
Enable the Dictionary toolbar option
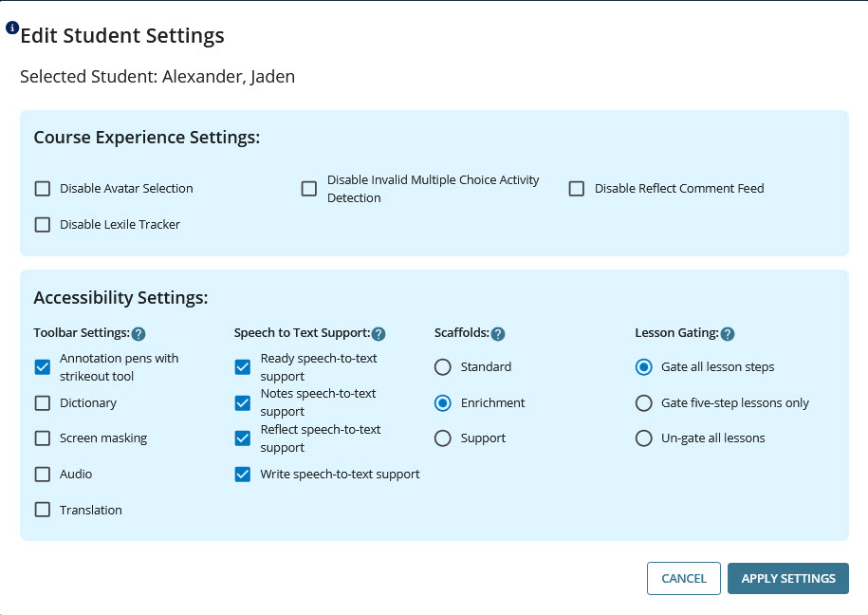tap(43, 403)
